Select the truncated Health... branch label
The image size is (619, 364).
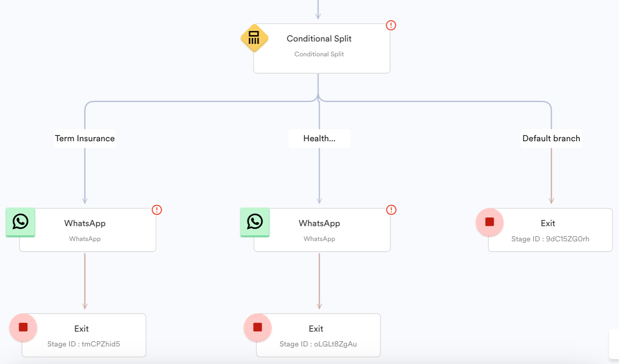(319, 139)
